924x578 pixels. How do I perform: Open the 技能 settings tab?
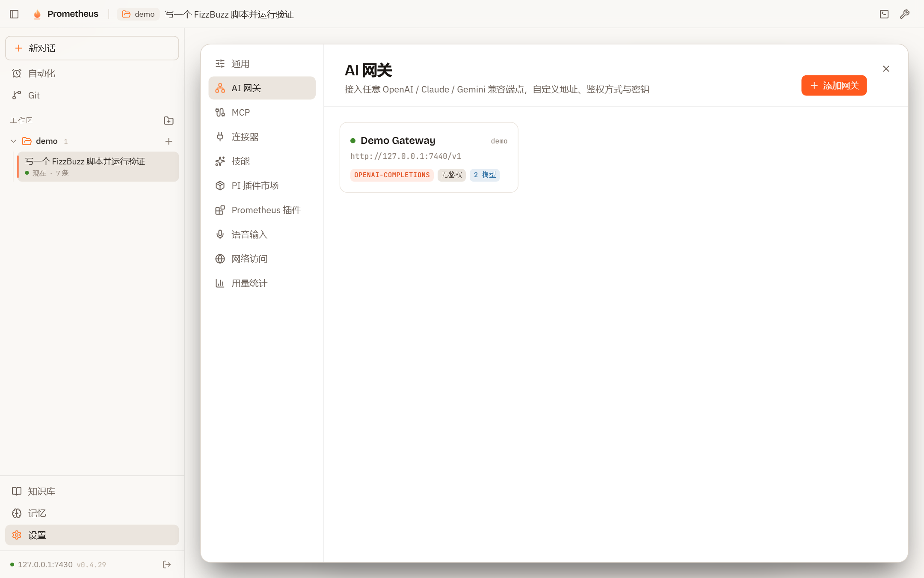pyautogui.click(x=262, y=161)
